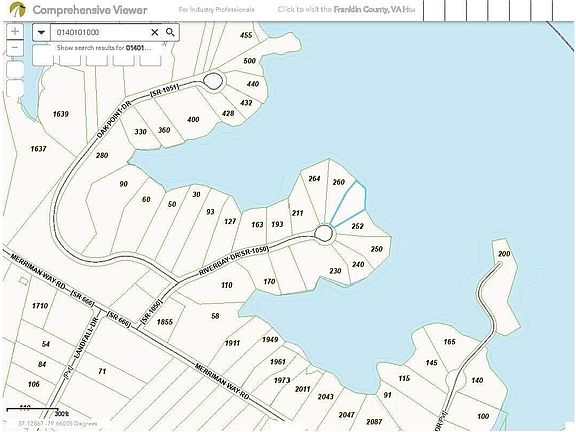Screen dimensions: 576x432
Task: Open 'Show search results for 01401…' suggestion
Action: pyautogui.click(x=104, y=48)
